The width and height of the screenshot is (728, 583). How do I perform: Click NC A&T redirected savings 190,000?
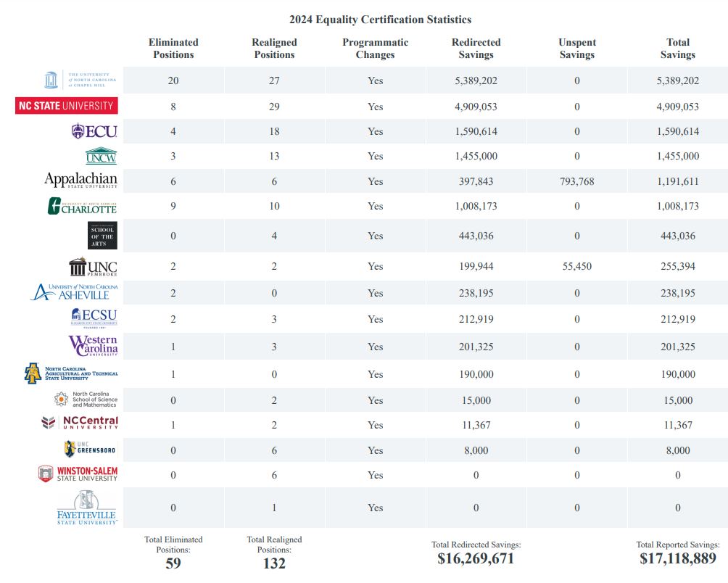[476, 375]
